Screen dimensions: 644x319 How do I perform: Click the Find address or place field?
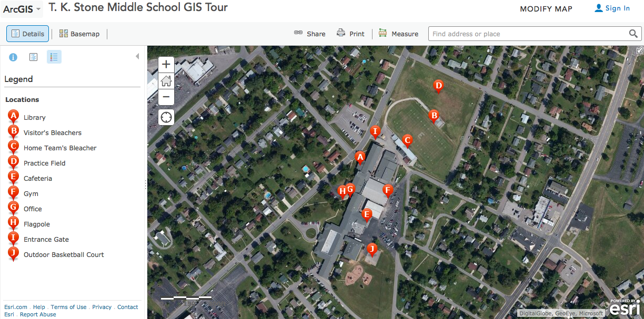coord(528,34)
